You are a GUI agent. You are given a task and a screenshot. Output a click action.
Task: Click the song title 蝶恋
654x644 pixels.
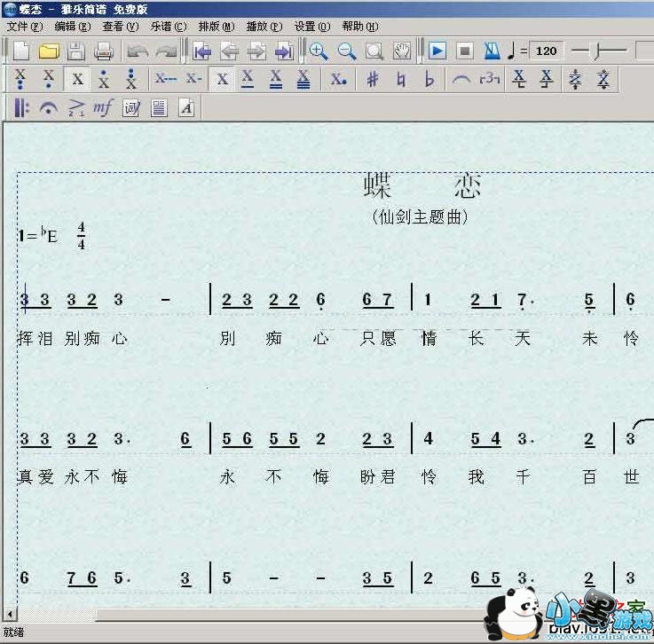click(422, 185)
